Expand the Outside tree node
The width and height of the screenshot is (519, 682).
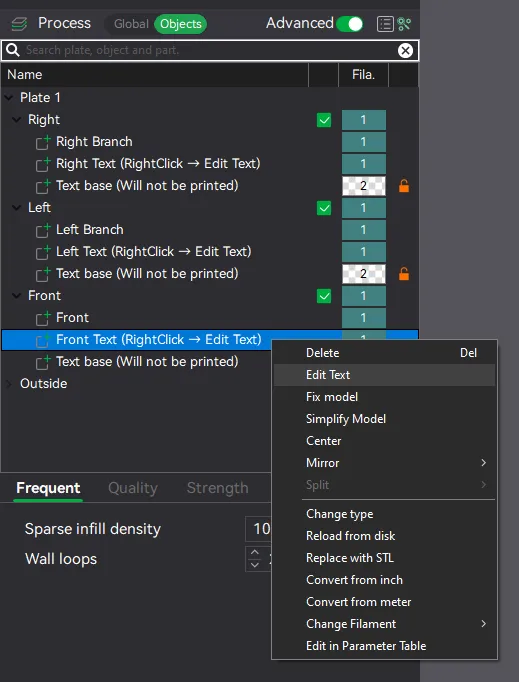coord(9,384)
